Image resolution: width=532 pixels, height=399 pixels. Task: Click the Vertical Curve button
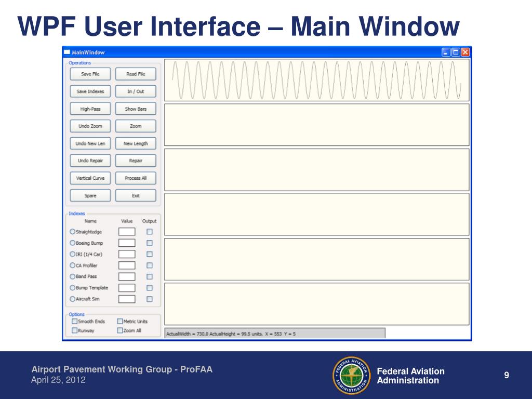coord(90,178)
